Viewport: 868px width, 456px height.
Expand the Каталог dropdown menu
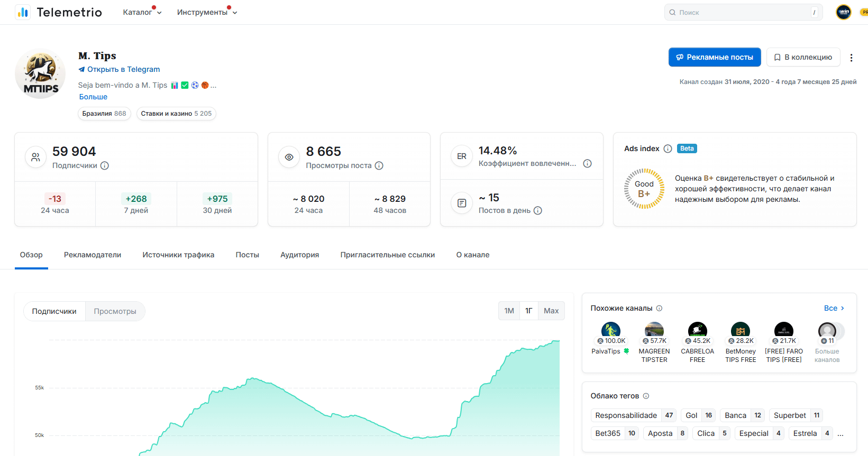point(142,12)
